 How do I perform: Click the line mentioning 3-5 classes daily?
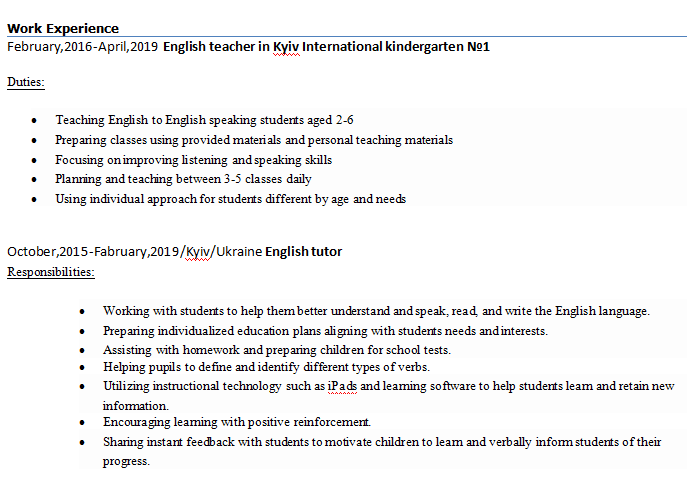click(183, 179)
